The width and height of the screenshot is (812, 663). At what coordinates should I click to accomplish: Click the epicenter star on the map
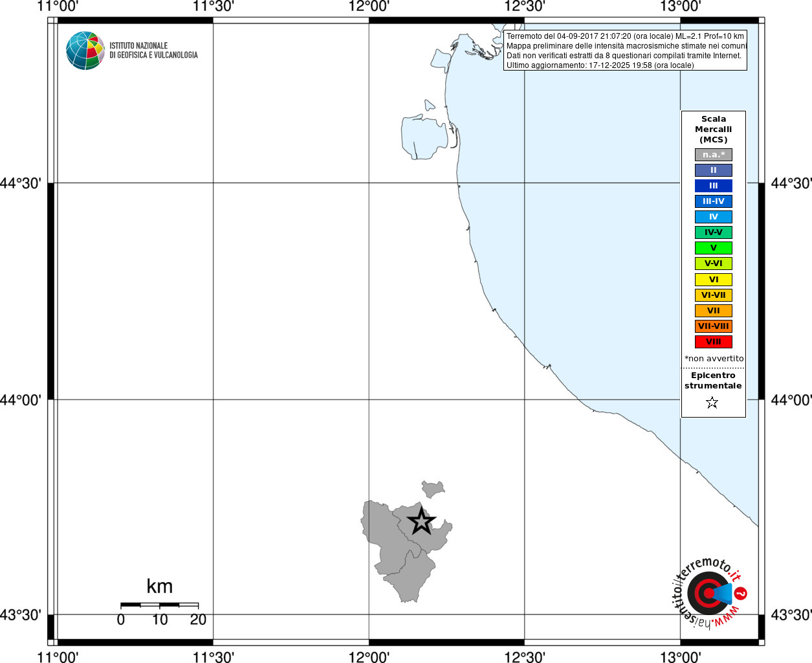(422, 521)
